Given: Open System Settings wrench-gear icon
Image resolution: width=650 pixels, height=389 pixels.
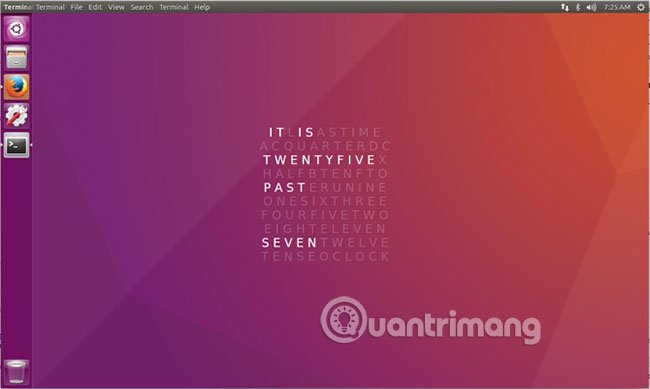Looking at the screenshot, I should click(x=17, y=116).
